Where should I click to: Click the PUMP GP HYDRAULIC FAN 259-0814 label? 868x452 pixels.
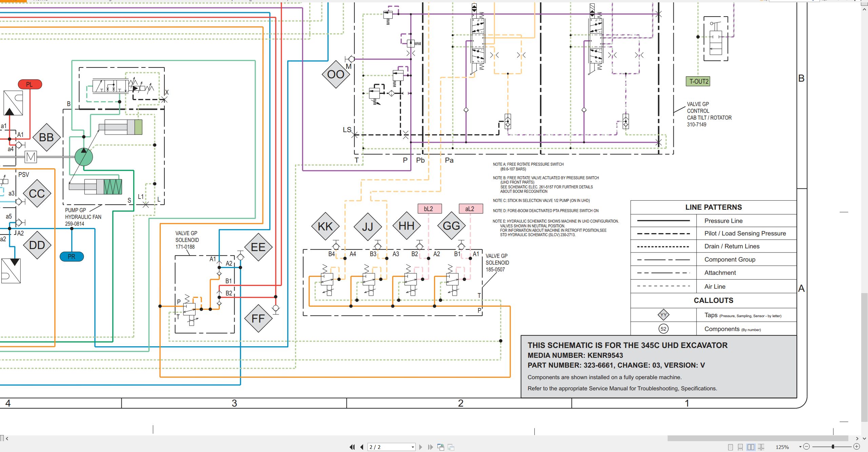point(83,217)
